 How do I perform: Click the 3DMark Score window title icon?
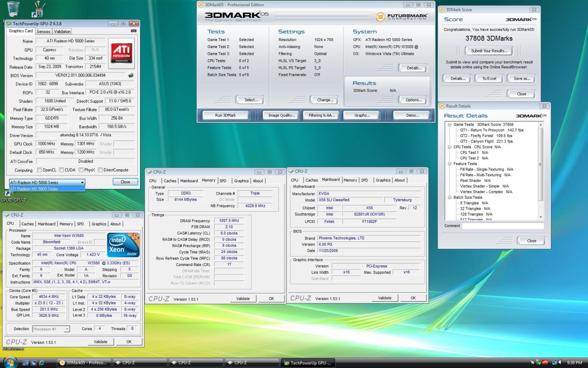point(442,10)
